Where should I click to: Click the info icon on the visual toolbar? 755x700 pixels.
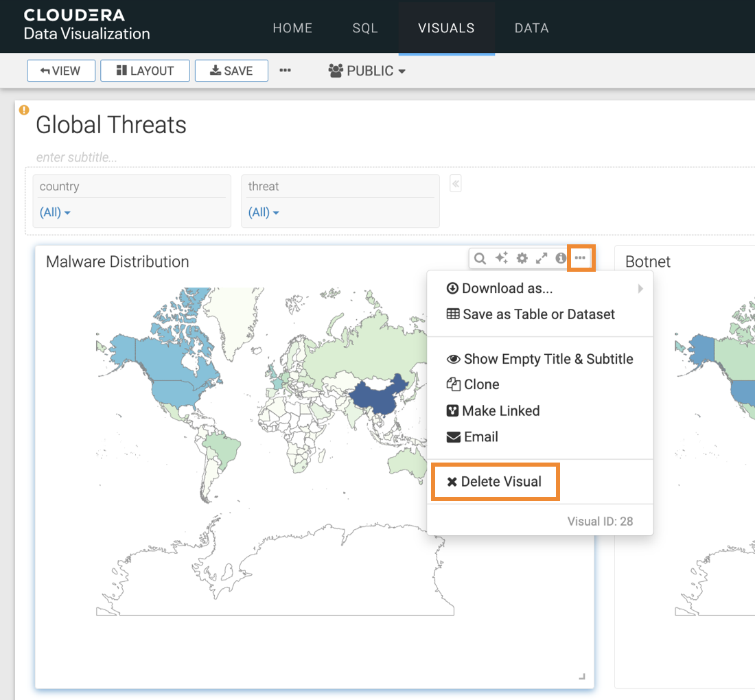[x=561, y=259]
